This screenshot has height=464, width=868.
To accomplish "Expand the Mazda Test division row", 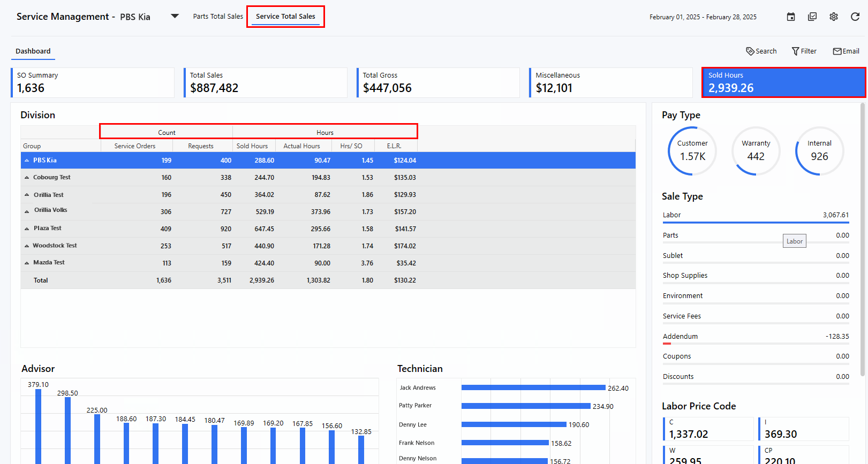I will (x=27, y=263).
